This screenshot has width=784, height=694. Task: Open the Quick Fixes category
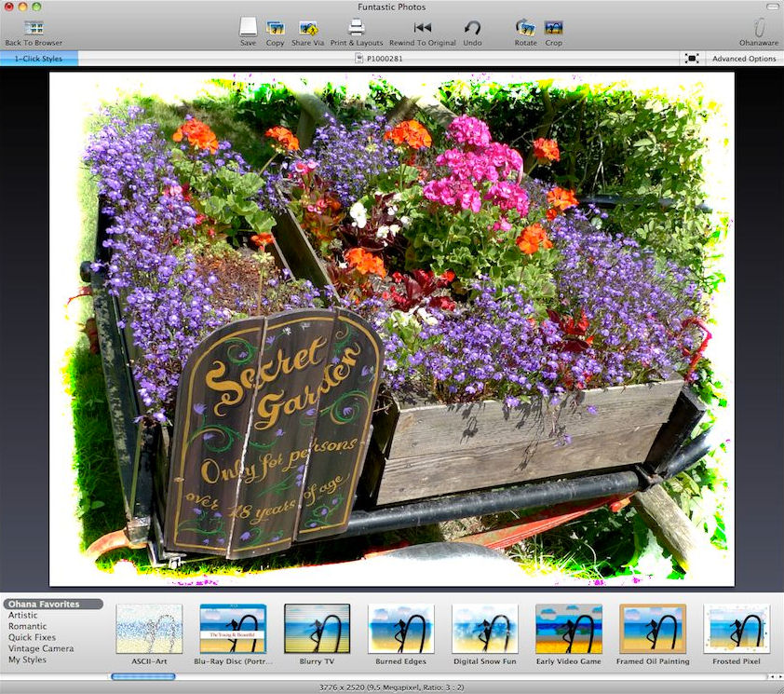pos(32,638)
